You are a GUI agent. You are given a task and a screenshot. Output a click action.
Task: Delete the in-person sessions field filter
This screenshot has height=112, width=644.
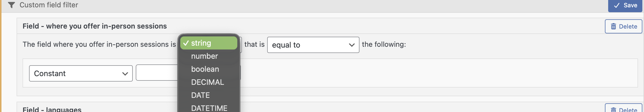(x=623, y=26)
